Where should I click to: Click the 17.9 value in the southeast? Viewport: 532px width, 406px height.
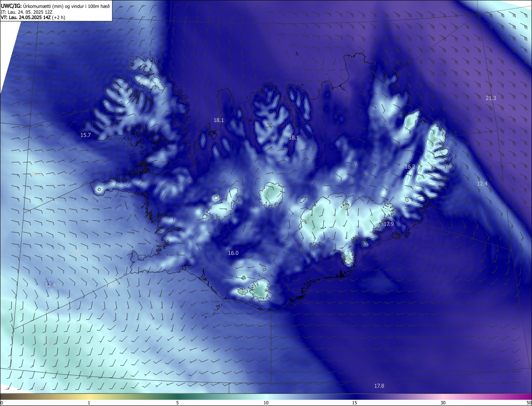[389, 224]
